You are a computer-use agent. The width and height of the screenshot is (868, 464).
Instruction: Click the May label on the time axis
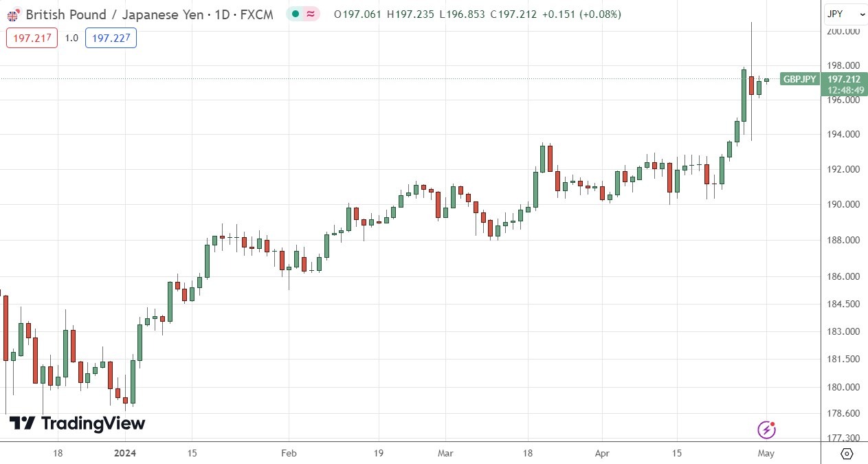coord(766,454)
